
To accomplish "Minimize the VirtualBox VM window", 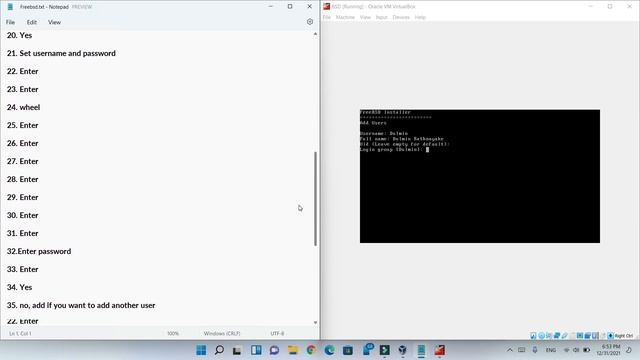I will [x=590, y=7].
